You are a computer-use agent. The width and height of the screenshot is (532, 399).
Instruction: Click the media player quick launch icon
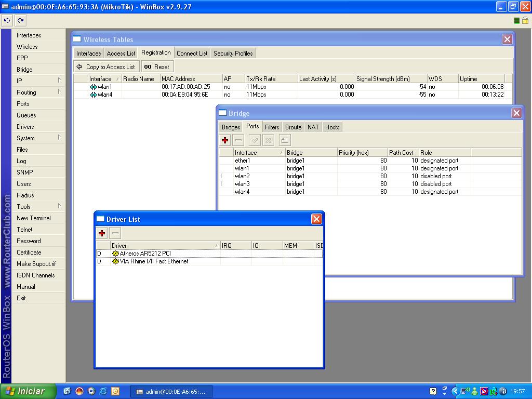(x=91, y=391)
